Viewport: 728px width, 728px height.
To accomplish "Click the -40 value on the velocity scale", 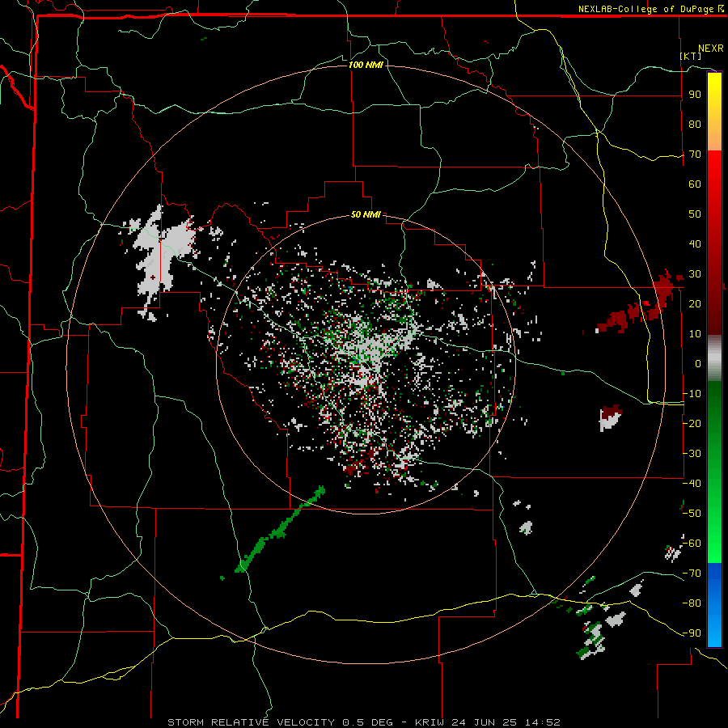I will click(x=692, y=484).
